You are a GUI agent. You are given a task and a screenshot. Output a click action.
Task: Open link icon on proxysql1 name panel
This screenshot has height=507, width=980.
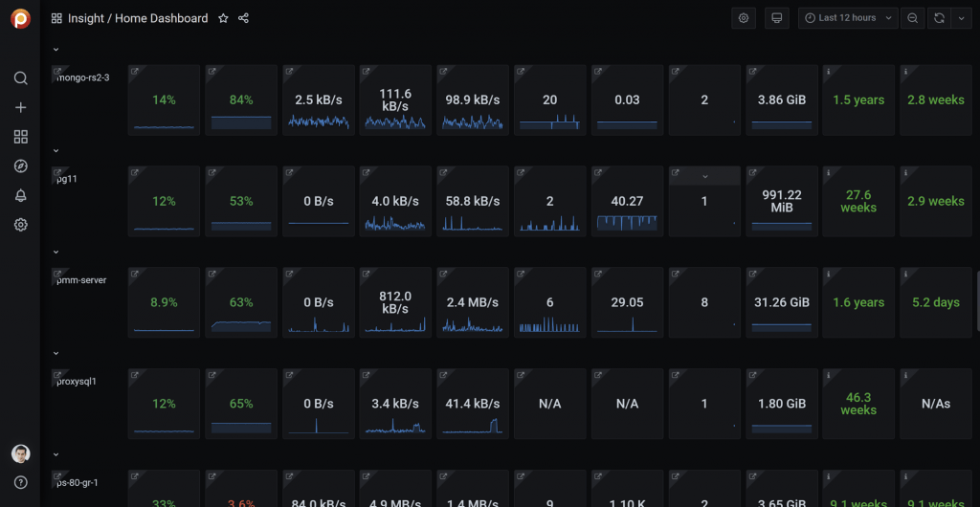click(56, 375)
